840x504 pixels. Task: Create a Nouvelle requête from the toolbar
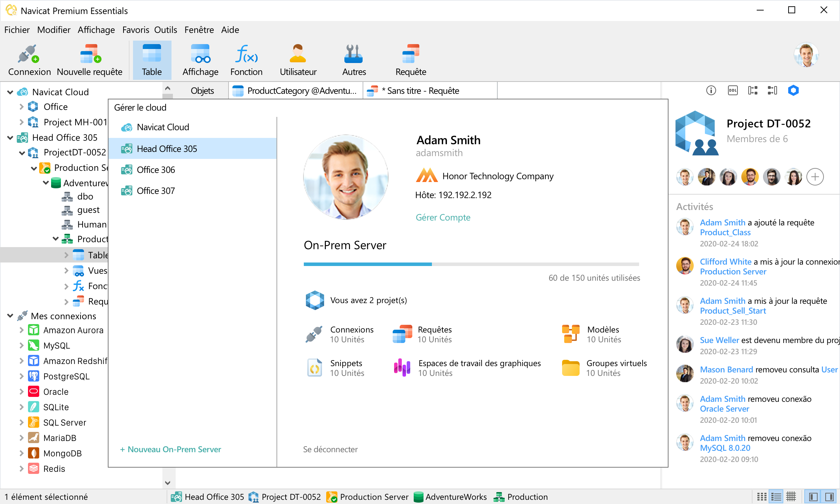(x=90, y=60)
